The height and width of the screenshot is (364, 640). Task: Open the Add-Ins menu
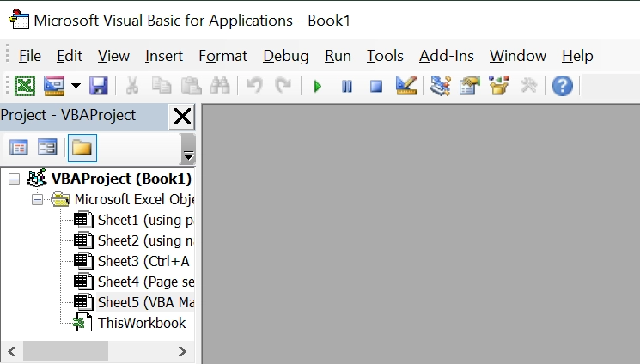(x=447, y=56)
